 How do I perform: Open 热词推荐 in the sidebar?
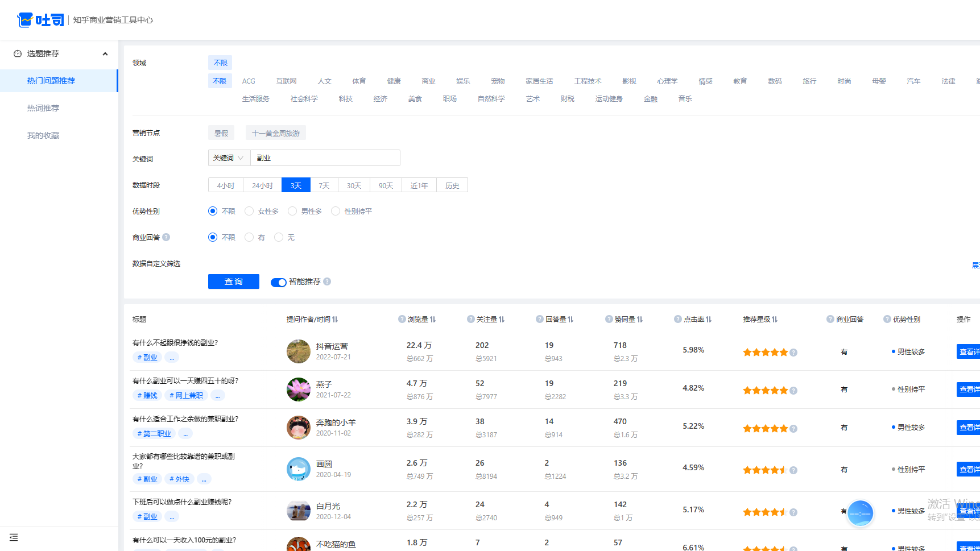(43, 108)
